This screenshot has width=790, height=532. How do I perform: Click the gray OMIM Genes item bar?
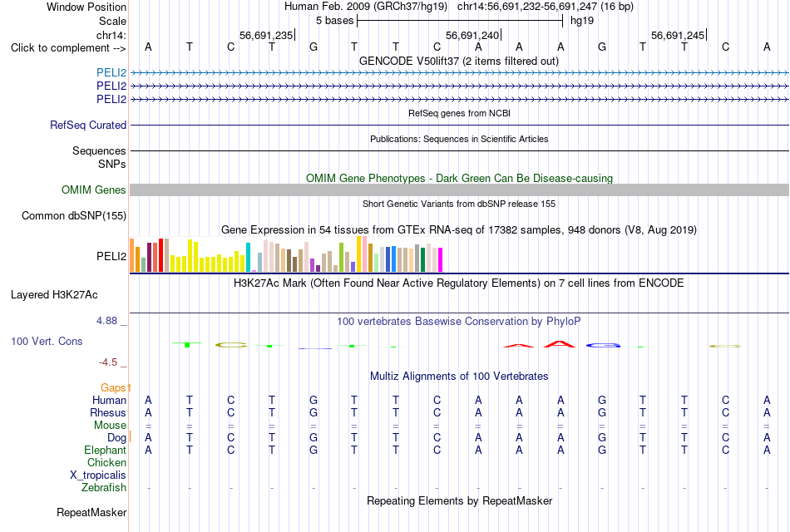459,190
